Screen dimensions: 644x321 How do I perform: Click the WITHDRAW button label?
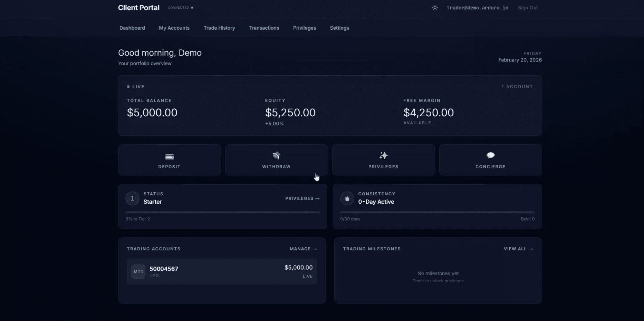coord(276,167)
